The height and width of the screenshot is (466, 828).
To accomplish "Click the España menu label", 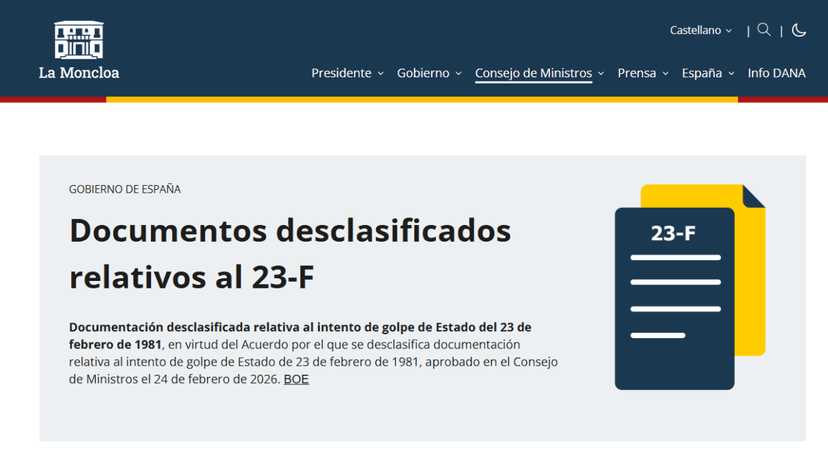I will click(x=702, y=73).
